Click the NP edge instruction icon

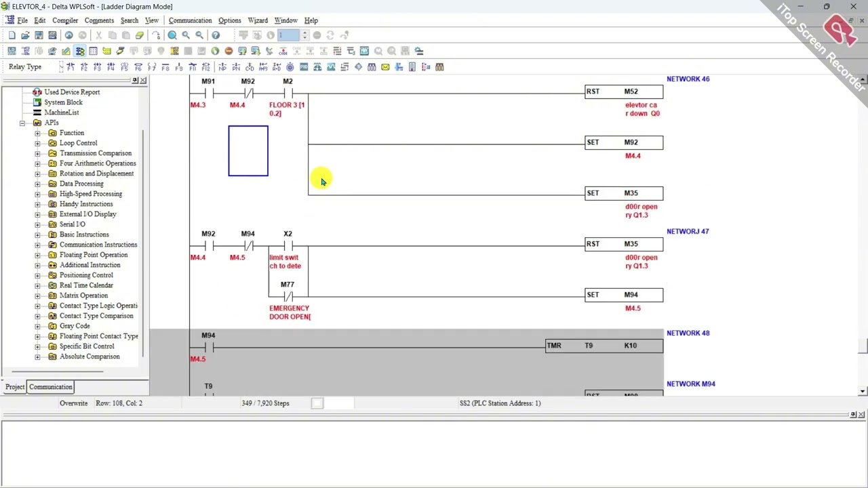click(x=222, y=67)
